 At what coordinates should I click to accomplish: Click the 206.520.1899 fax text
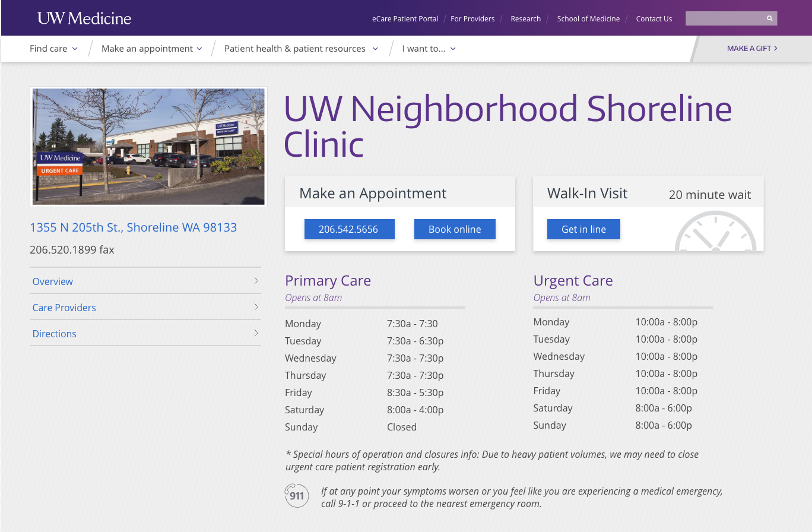72,250
